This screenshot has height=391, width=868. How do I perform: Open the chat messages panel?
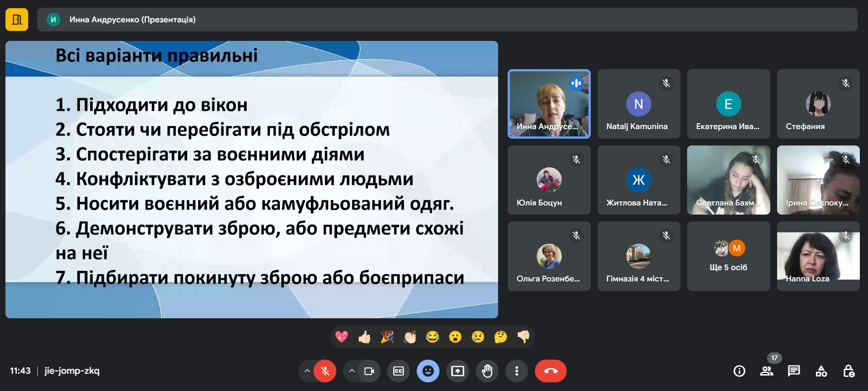pos(794,371)
